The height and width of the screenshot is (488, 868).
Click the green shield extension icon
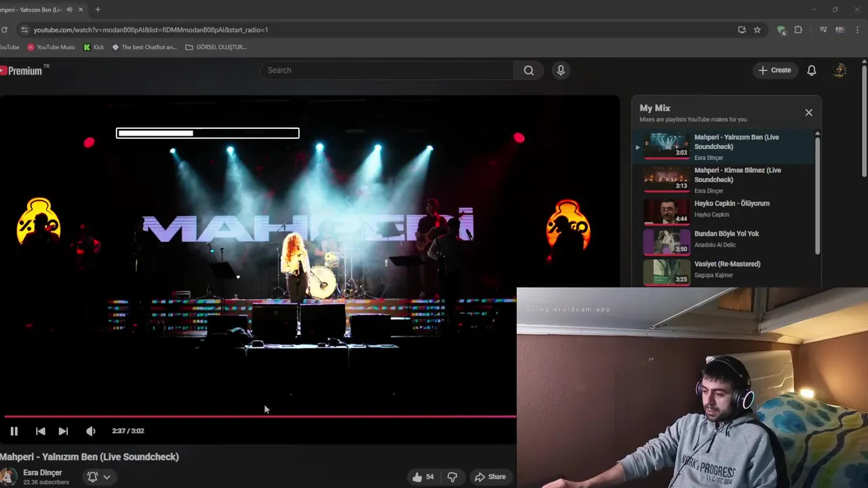(x=781, y=30)
